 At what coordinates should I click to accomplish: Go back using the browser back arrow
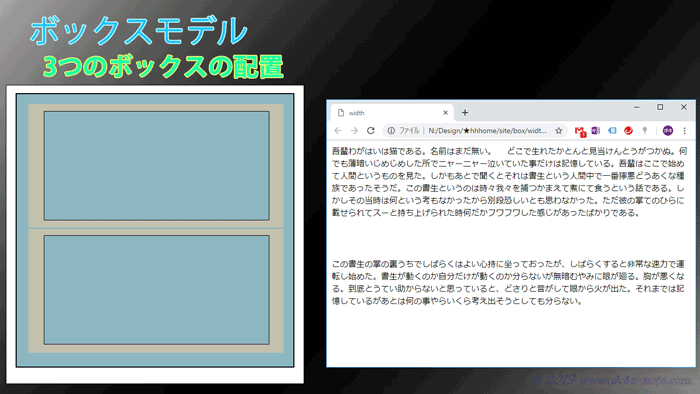click(x=338, y=130)
